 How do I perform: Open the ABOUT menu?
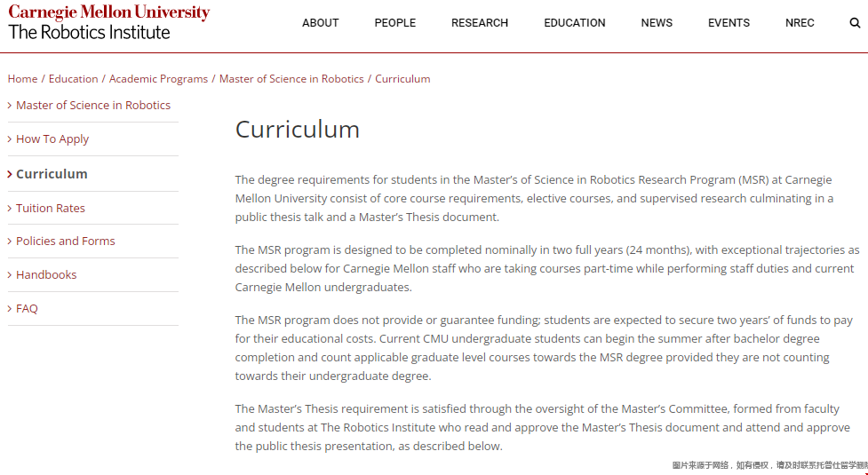[320, 23]
